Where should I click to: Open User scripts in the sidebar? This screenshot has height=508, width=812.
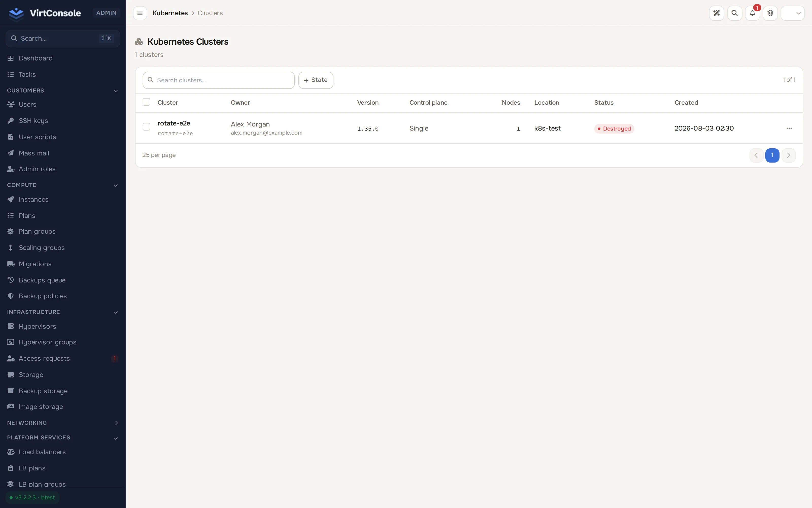pos(63,137)
